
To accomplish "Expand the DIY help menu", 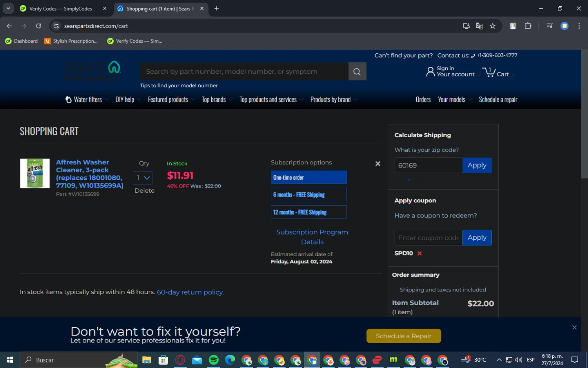I will 128,100.
